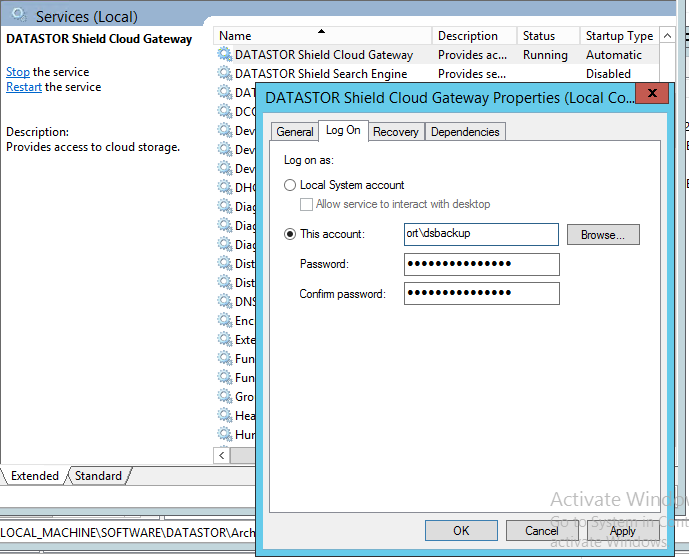Open the Dependencies tab
The image size is (689, 559).
(465, 132)
